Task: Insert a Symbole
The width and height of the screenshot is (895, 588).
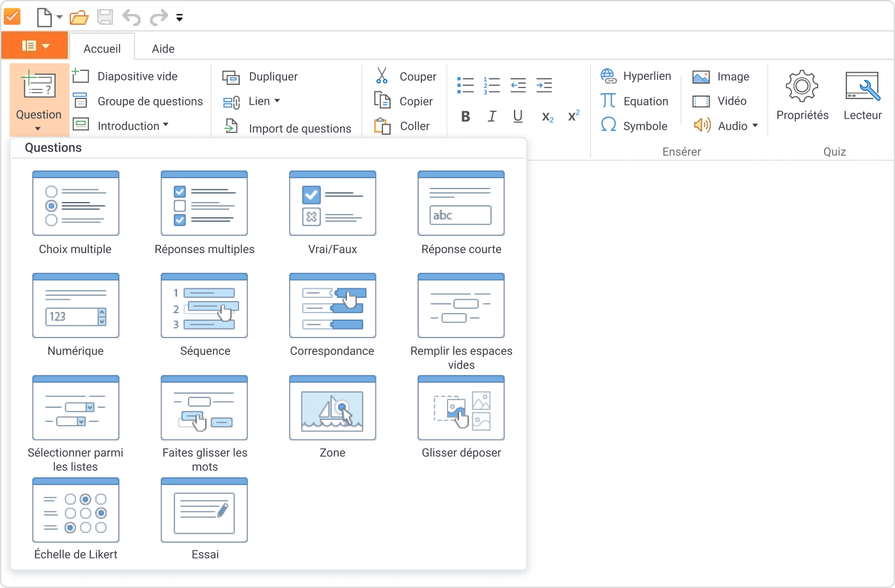Action: [x=634, y=126]
